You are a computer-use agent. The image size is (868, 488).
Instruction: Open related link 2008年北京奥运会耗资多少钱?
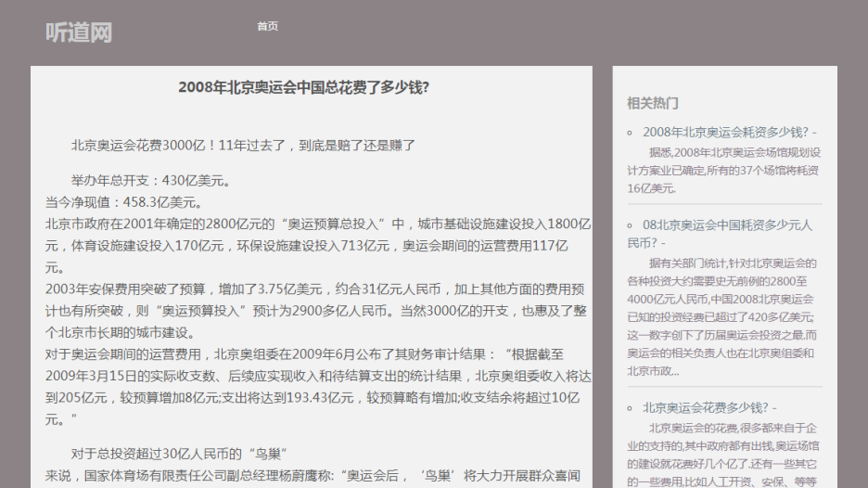point(725,132)
